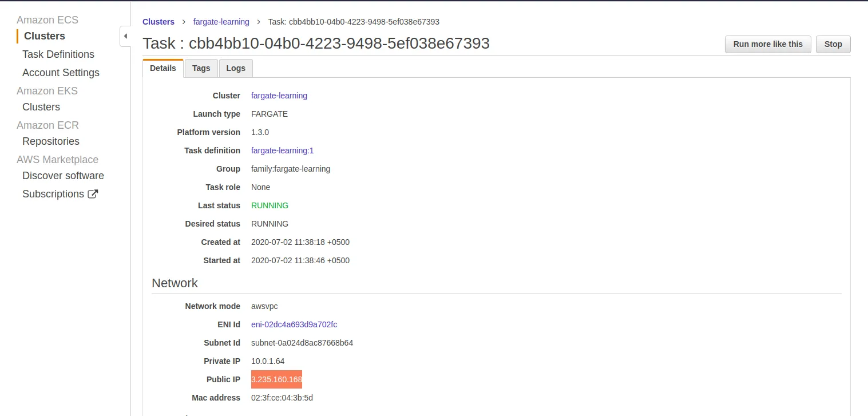
Task: Click the Desired status RUNNING value
Action: click(269, 224)
